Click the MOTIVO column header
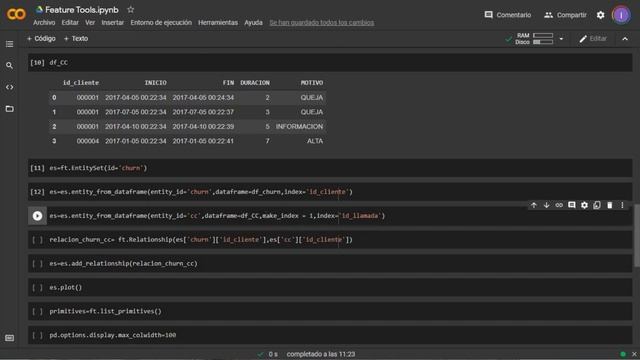The image size is (640, 360). 312,83
